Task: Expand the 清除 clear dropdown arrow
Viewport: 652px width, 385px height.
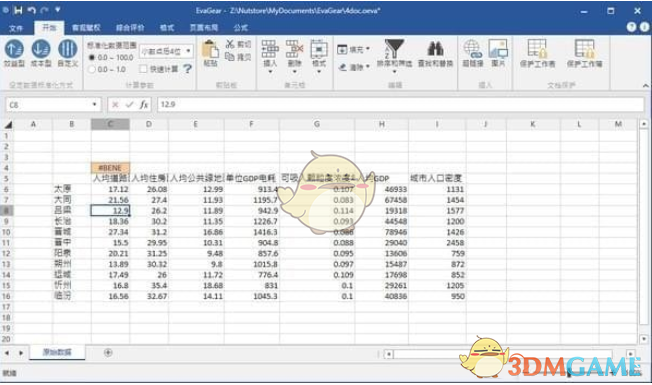Action: point(368,67)
